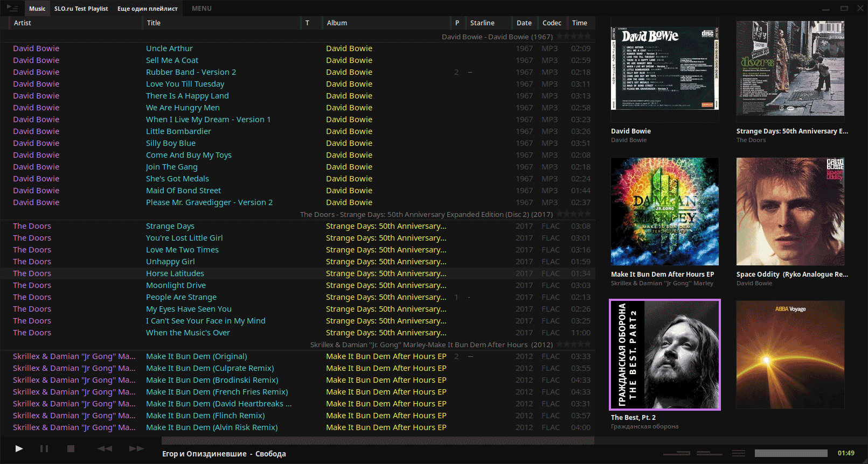The height and width of the screenshot is (464, 868).
Task: Select the David Bowie album cover thumbnail
Action: coord(665,69)
